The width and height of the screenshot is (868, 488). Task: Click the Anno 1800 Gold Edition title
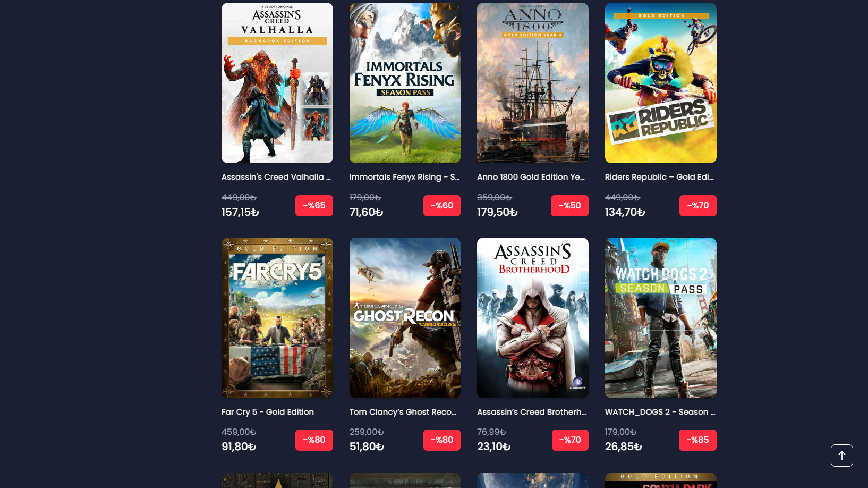[531, 177]
